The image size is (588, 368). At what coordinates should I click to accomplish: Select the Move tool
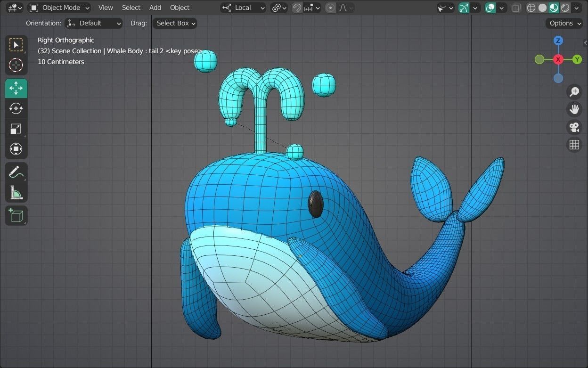16,88
